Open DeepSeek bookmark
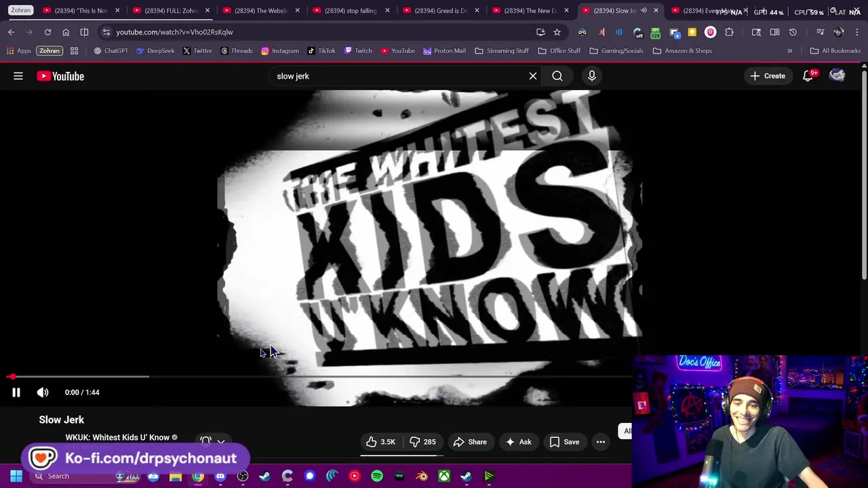 [x=155, y=51]
